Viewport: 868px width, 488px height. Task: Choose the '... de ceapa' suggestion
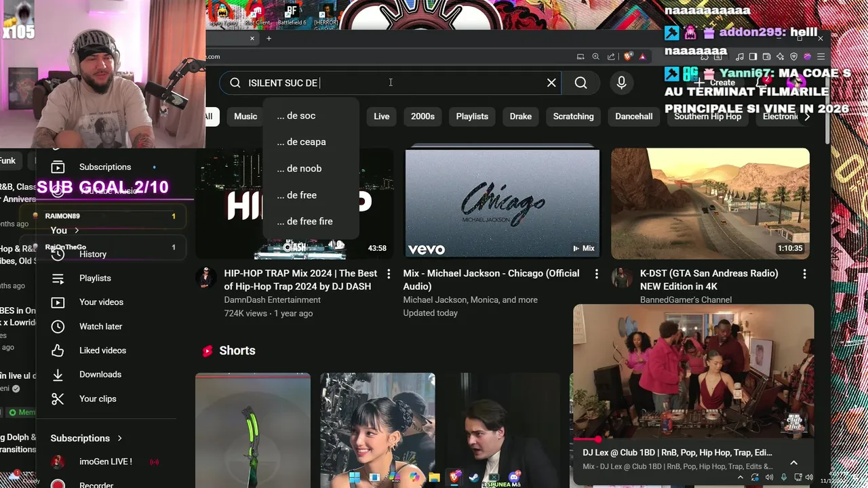311,142
